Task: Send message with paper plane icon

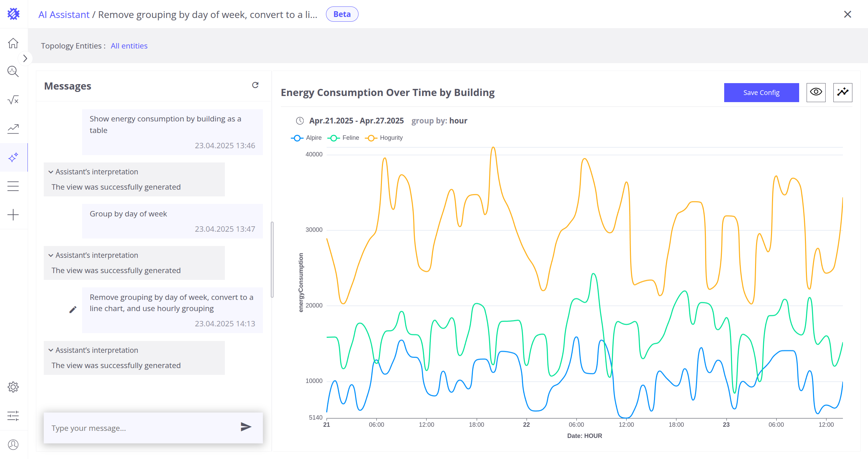Action: click(246, 427)
